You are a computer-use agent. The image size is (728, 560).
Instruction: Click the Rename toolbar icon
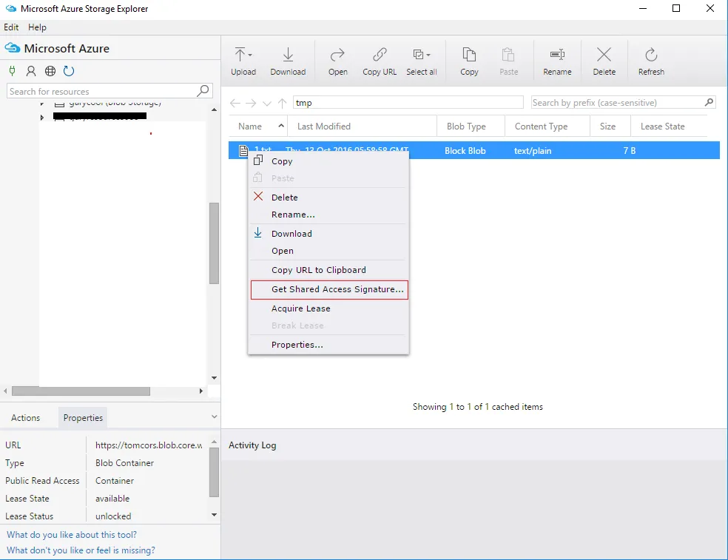click(557, 55)
